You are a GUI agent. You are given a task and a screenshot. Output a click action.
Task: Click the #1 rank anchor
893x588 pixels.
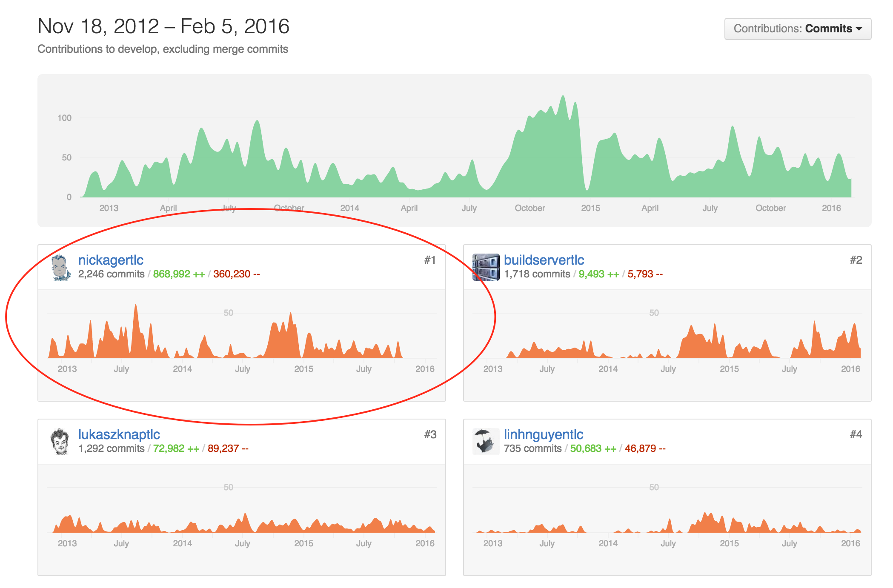coord(430,260)
